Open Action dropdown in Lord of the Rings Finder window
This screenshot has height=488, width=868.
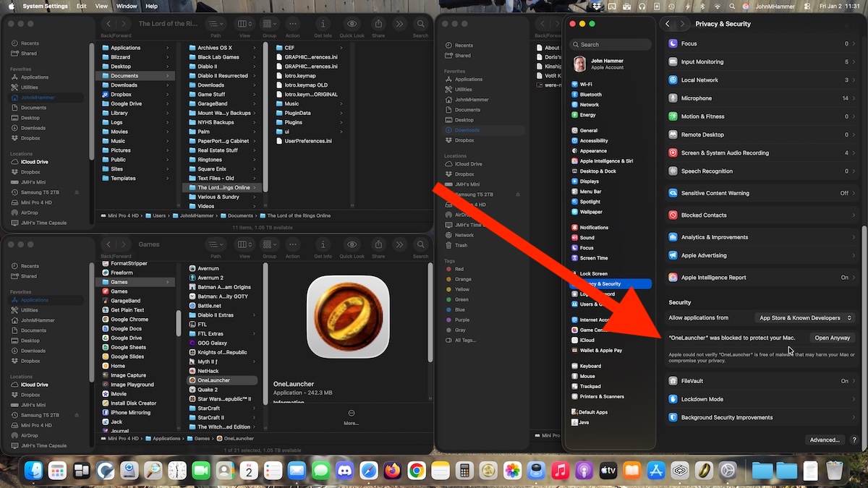coord(292,24)
